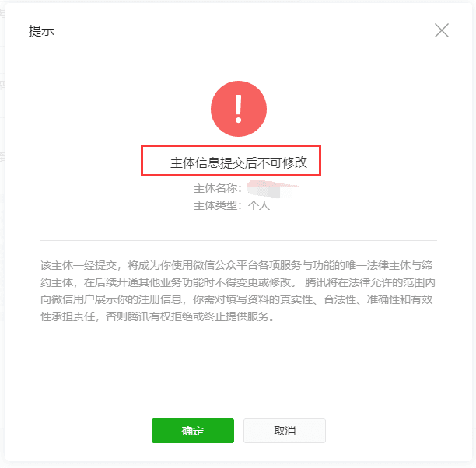
Task: Click the 个人 subject type value
Action: (x=259, y=205)
